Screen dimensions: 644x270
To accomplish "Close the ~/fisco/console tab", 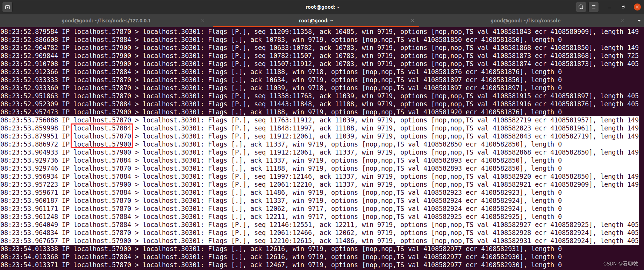I will tap(622, 21).
